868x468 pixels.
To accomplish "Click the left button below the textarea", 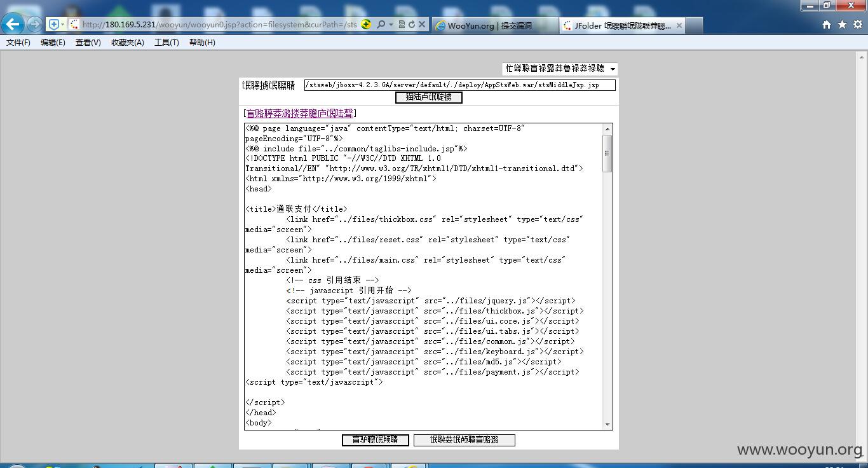I will click(x=375, y=439).
